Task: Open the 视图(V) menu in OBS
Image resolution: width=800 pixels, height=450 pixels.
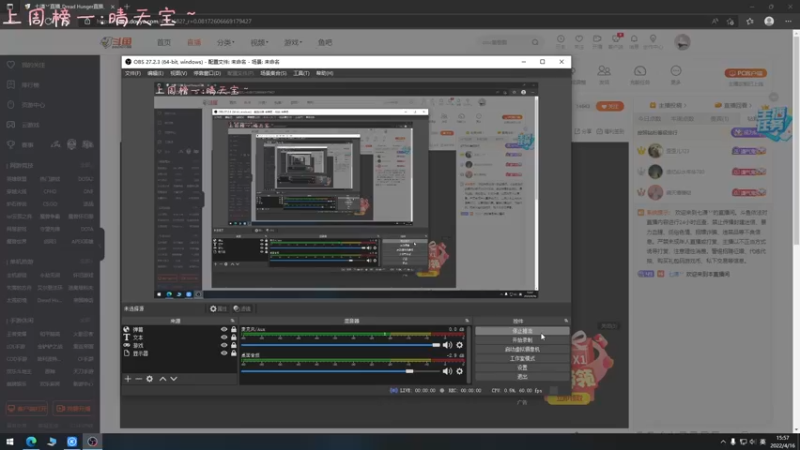Action: (x=178, y=73)
